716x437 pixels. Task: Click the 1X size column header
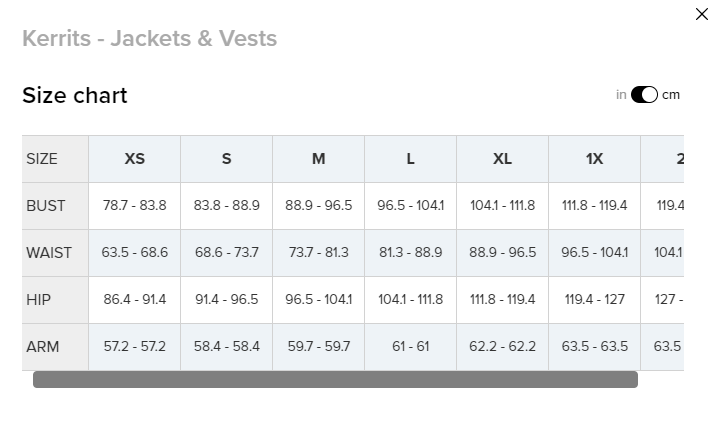click(595, 159)
